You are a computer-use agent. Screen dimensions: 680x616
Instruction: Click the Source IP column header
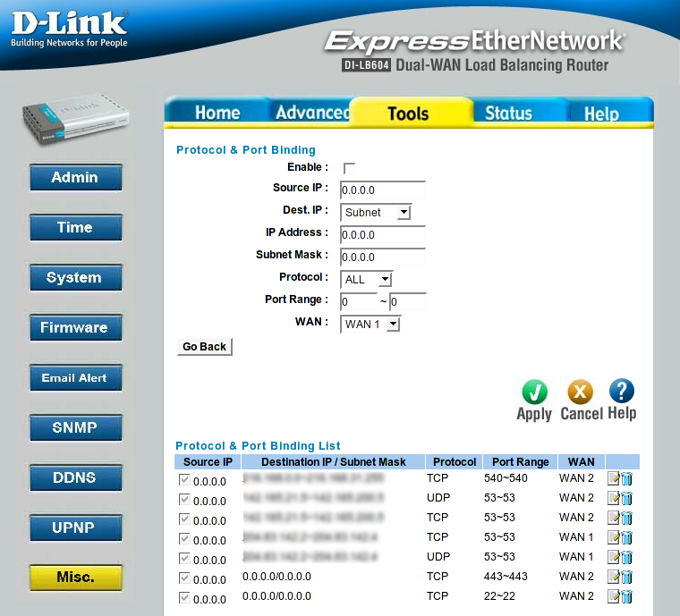(x=208, y=462)
